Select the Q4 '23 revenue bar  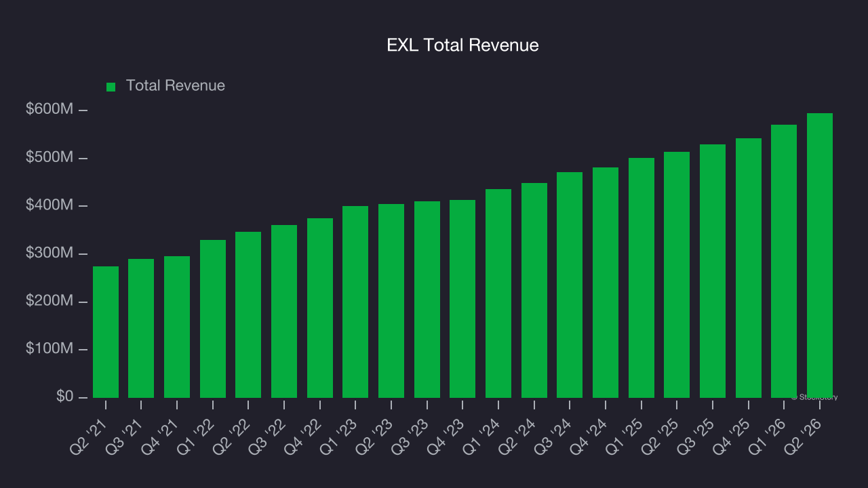[462, 299]
